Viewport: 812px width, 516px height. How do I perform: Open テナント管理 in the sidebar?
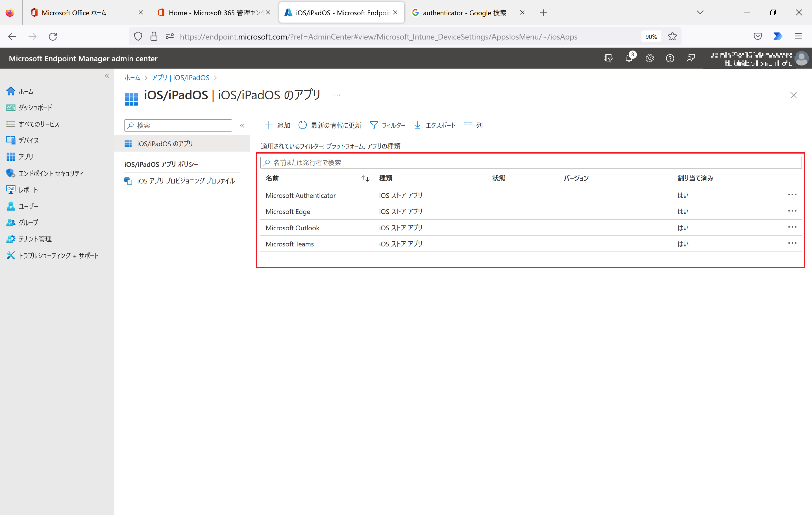click(29, 239)
